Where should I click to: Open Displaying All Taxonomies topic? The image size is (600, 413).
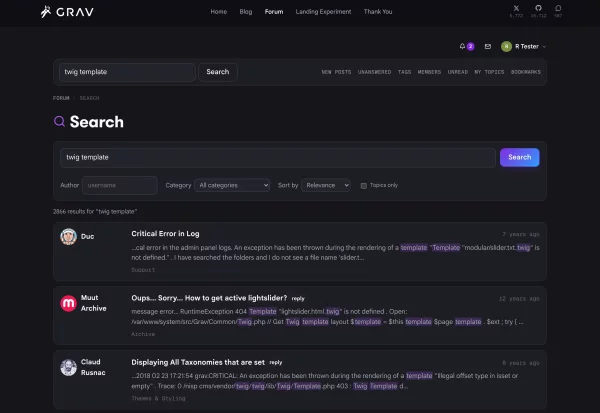coord(198,362)
